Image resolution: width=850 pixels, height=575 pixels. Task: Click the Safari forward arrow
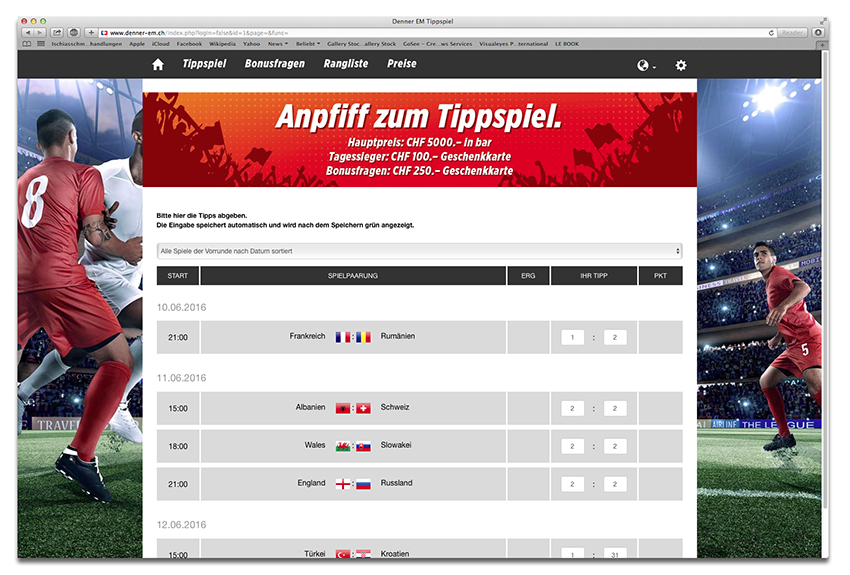(x=40, y=33)
